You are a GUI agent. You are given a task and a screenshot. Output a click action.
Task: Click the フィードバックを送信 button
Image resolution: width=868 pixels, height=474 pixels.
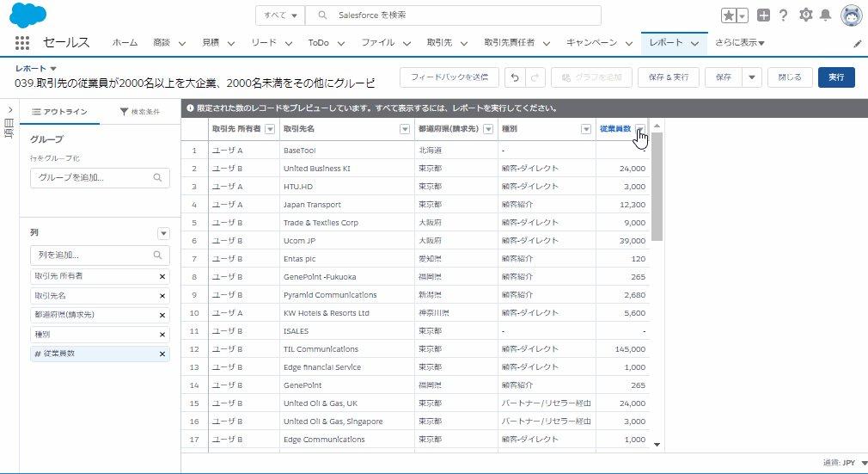coord(449,77)
